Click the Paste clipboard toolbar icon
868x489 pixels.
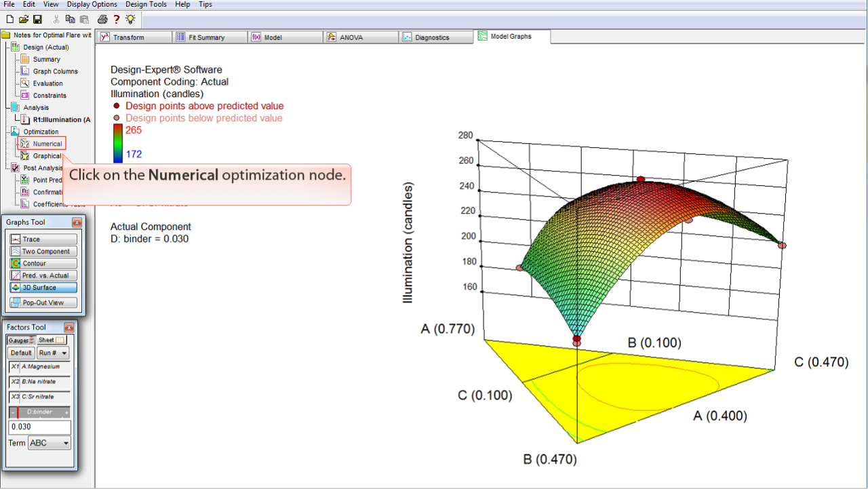84,19
